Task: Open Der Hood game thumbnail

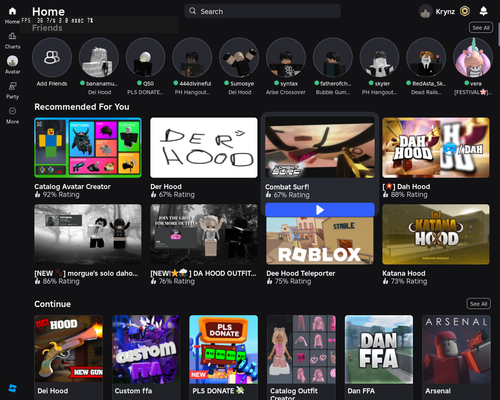Action: click(204, 147)
